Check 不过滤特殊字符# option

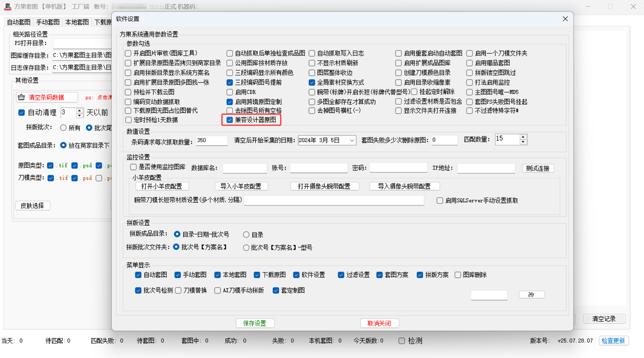tap(469, 110)
